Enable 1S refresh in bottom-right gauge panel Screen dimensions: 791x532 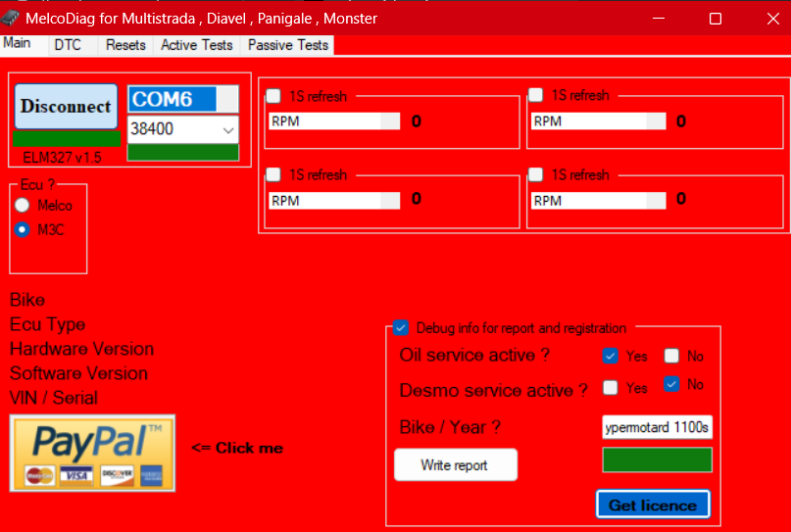536,174
